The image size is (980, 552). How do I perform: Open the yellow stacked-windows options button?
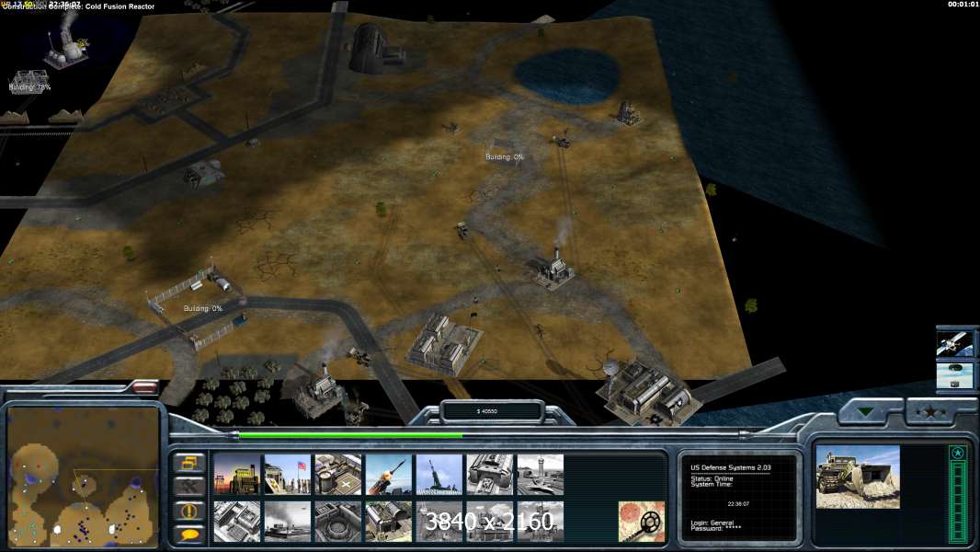pos(189,464)
